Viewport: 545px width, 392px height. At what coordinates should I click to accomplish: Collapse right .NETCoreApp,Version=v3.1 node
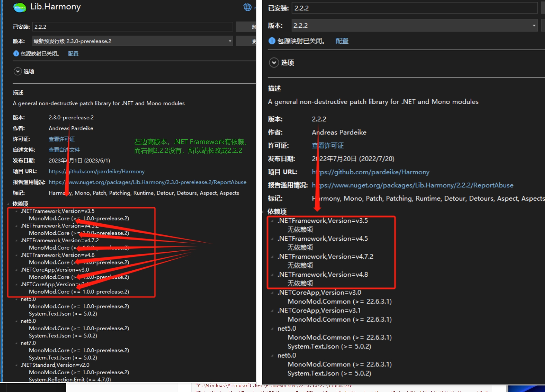tap(272, 311)
